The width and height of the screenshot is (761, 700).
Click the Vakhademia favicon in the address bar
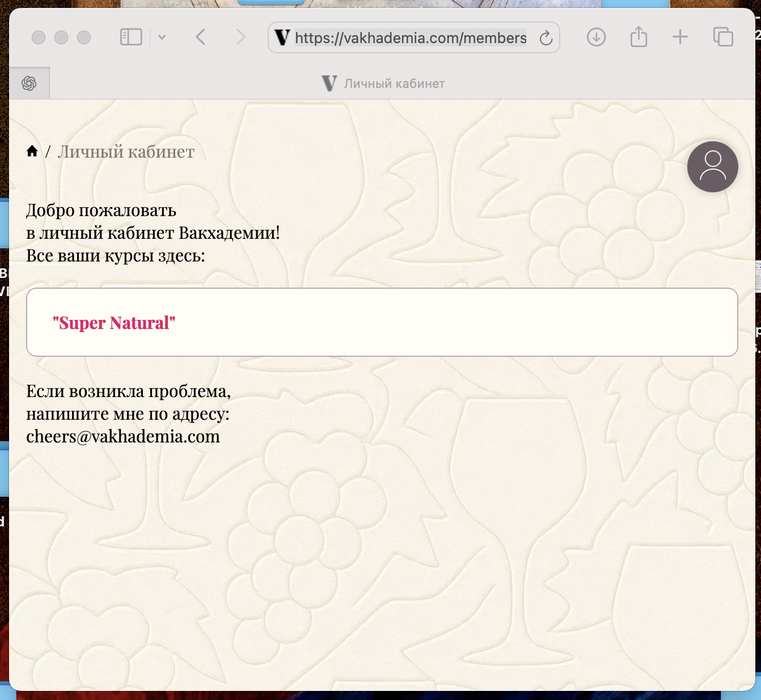[x=282, y=38]
